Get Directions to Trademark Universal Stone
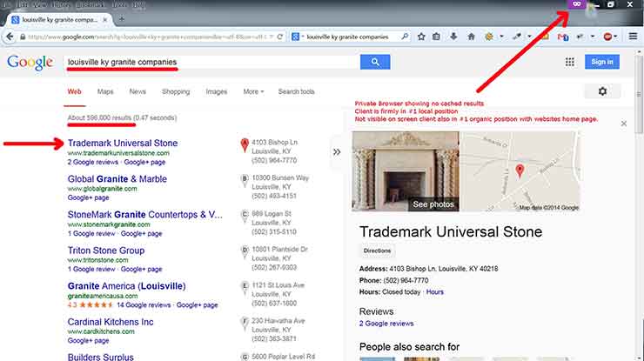The image size is (644, 361). click(377, 251)
